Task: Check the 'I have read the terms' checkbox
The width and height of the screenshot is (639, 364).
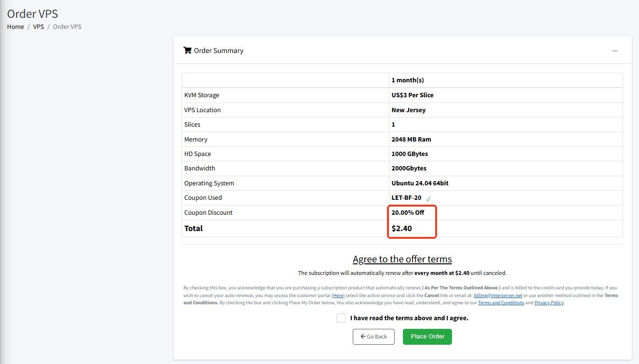Action: tap(341, 318)
